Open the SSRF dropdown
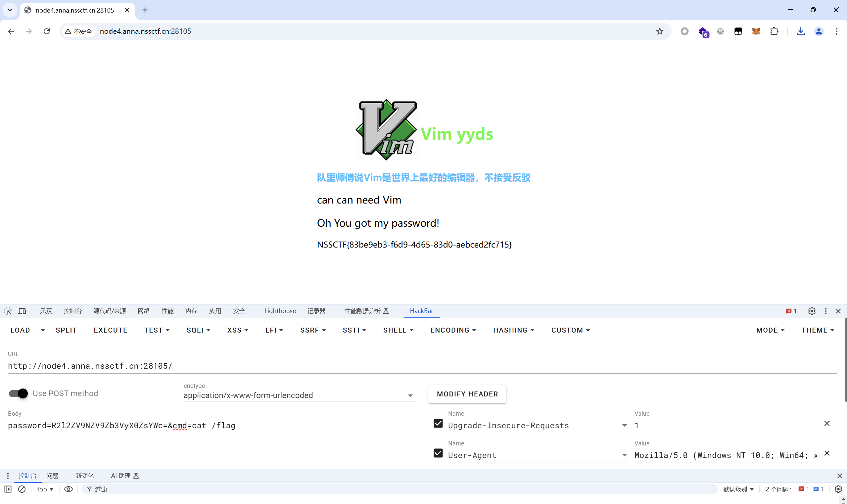This screenshot has width=847, height=504. (x=313, y=330)
